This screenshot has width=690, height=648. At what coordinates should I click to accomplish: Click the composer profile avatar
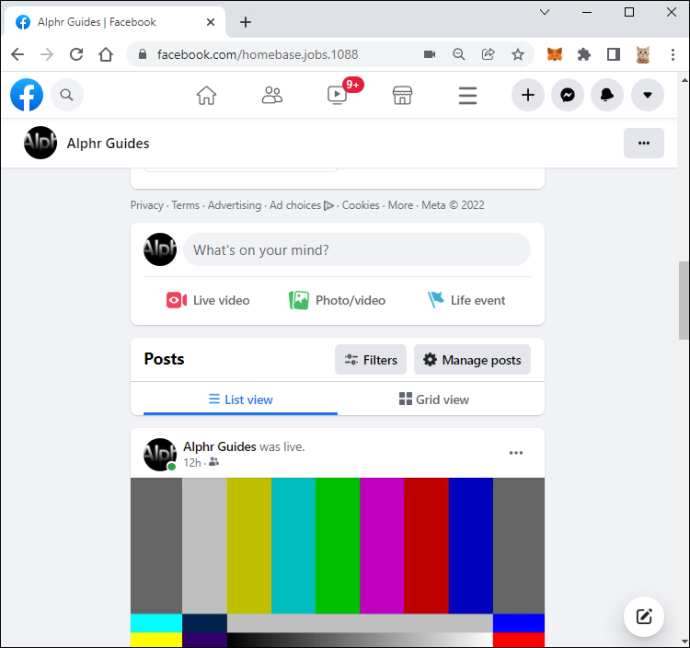[x=160, y=249]
